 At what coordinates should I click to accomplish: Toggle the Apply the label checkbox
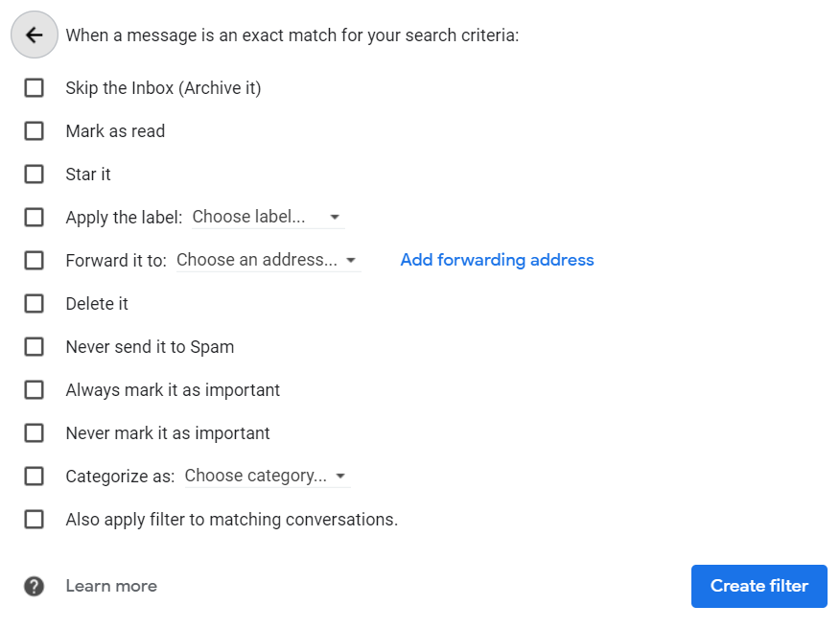click(x=35, y=218)
